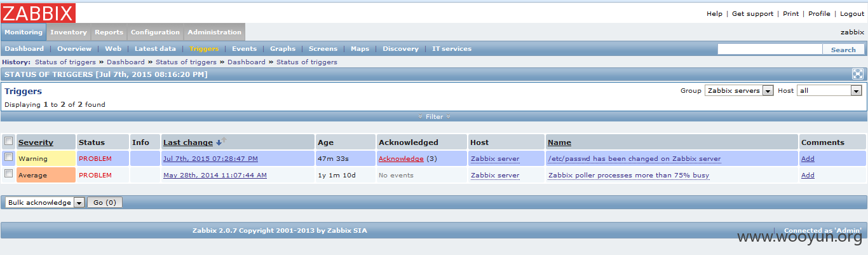Open the Host dropdown set to all
This screenshot has width=868, height=255.
[829, 90]
